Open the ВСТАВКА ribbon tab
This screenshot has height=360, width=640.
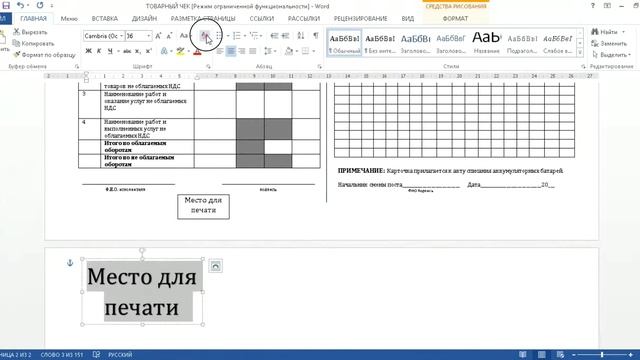[104, 18]
